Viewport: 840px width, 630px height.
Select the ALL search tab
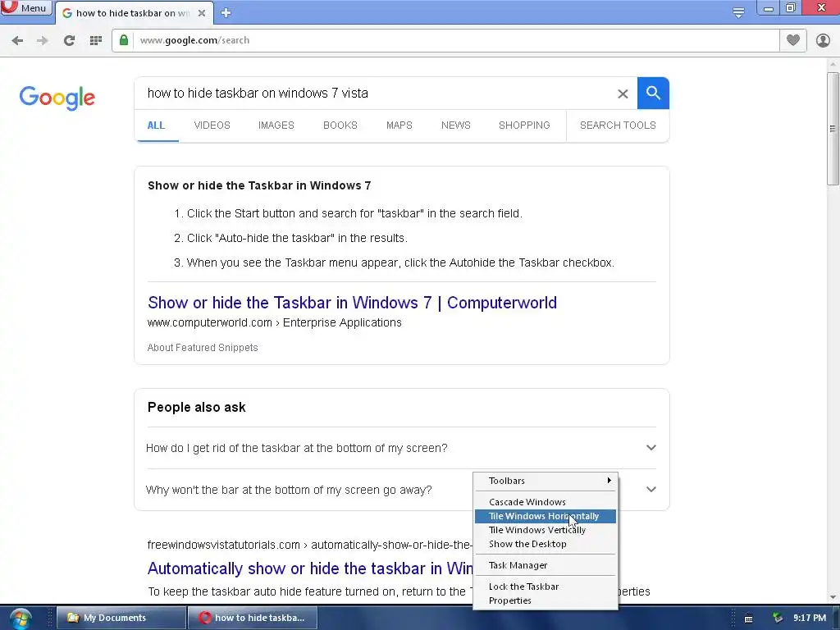pyautogui.click(x=156, y=126)
